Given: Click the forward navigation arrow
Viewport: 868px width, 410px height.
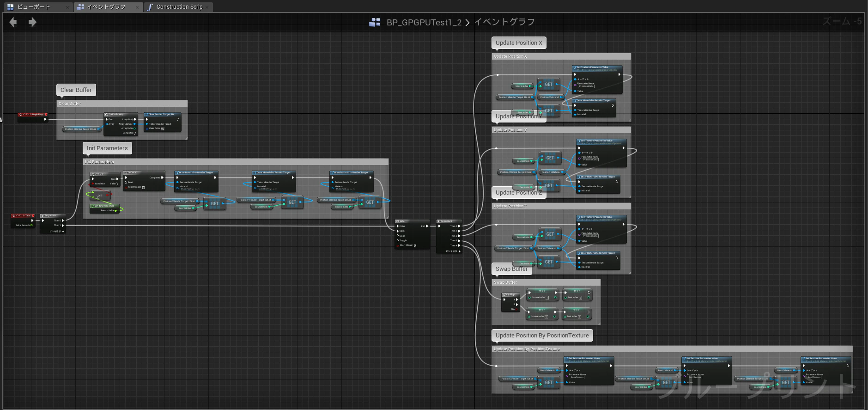Looking at the screenshot, I should click(32, 22).
